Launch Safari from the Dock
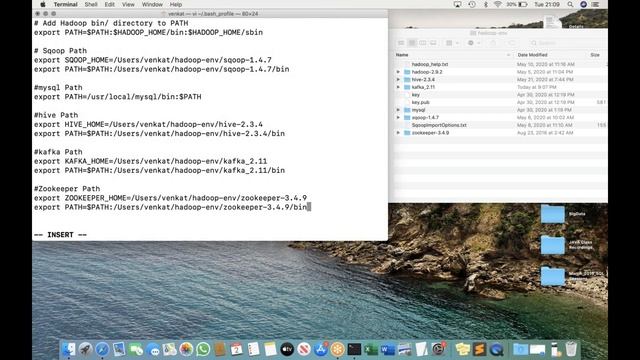640x360 pixels. click(102, 349)
